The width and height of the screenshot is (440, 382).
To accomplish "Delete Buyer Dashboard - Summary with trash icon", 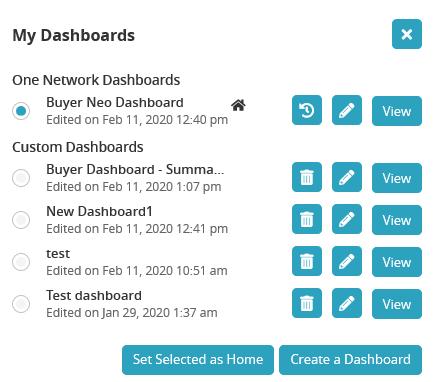I will pyautogui.click(x=307, y=177).
